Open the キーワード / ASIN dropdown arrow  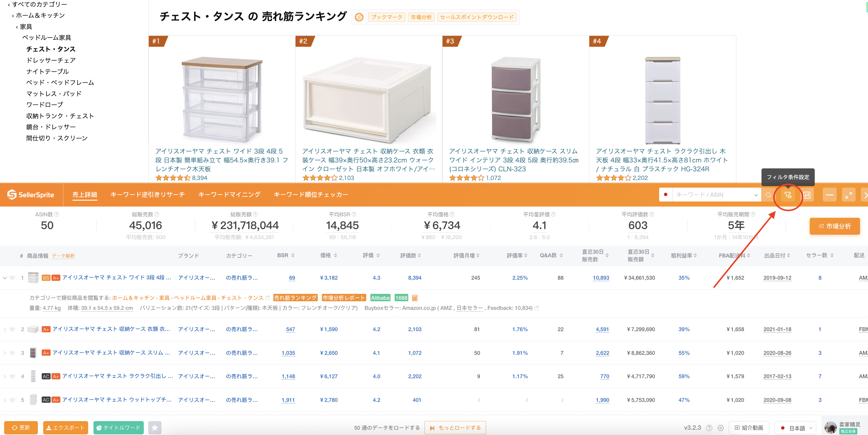[x=756, y=195]
